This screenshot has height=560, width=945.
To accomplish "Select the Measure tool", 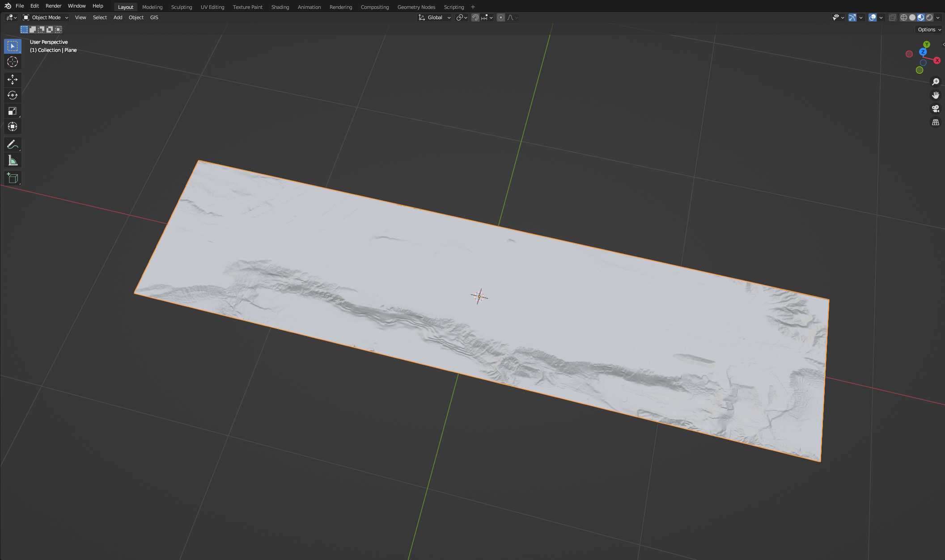I will point(13,160).
